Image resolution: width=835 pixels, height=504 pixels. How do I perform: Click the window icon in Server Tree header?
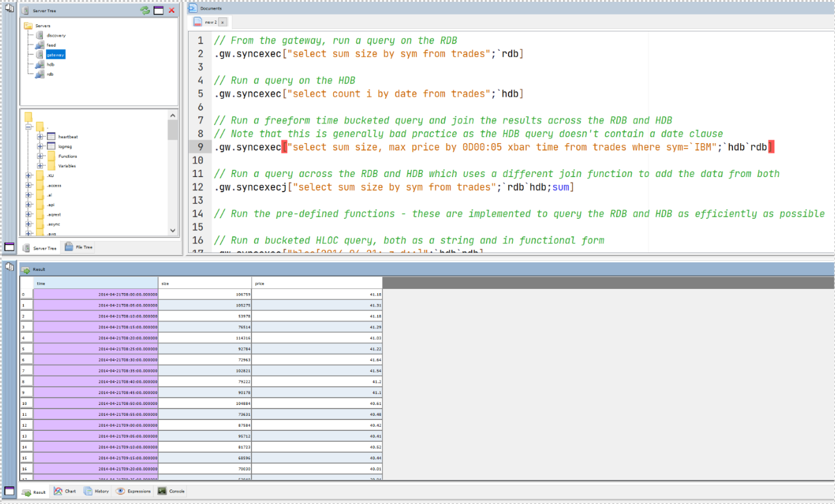tap(158, 10)
